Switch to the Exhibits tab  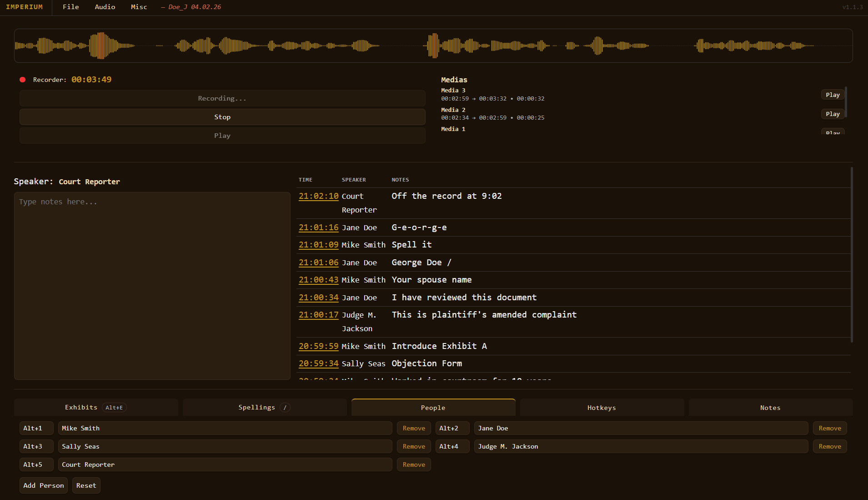(95, 408)
